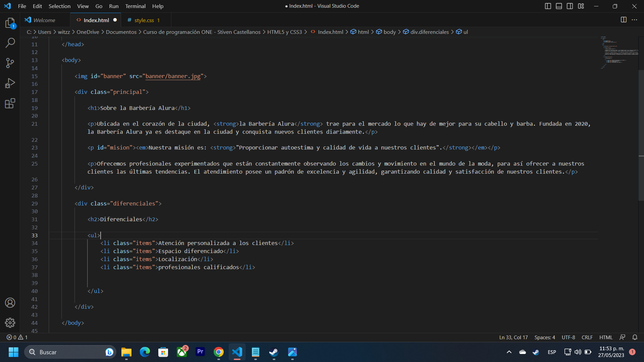644x362 pixels.
Task: Open Notepad app from taskbar
Action: [x=256, y=352]
